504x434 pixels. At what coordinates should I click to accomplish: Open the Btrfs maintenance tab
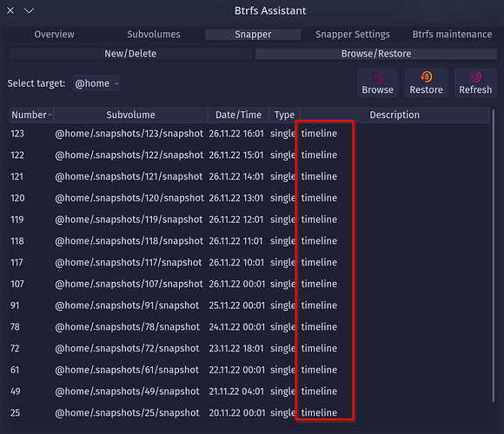tap(452, 35)
